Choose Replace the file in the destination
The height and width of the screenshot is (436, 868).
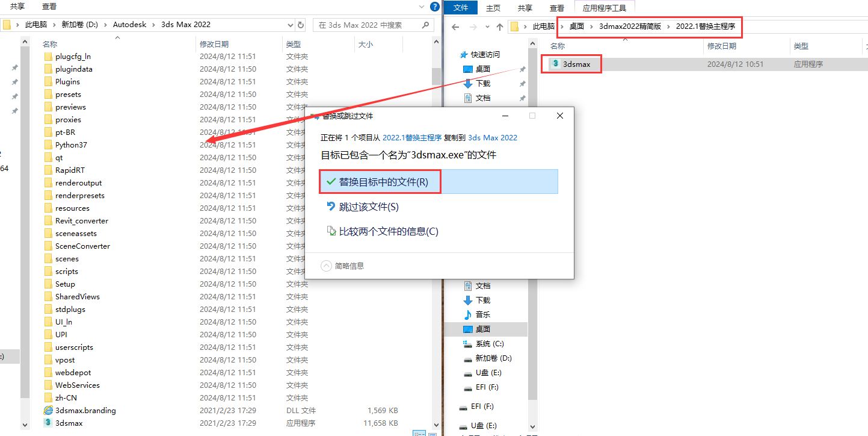pyautogui.click(x=439, y=181)
